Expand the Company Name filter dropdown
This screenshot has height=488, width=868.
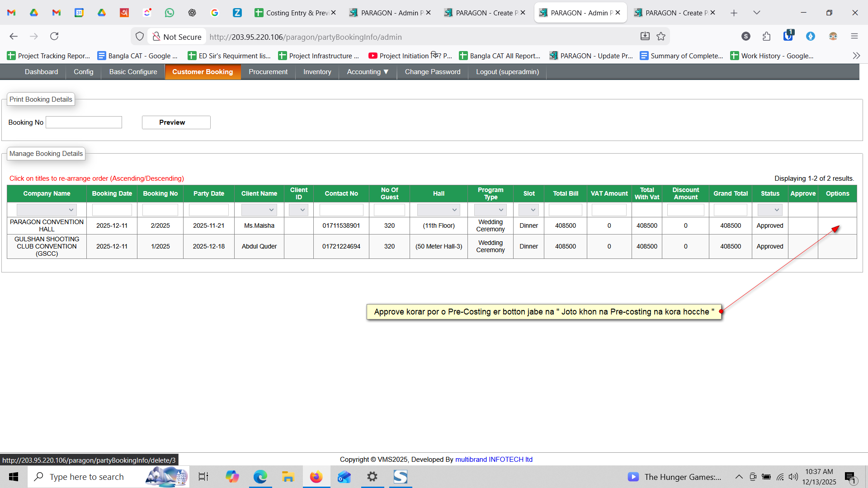[47, 210]
